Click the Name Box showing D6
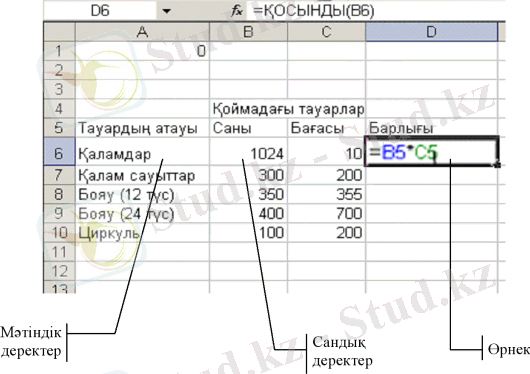This screenshot has height=374, width=530. point(100,11)
